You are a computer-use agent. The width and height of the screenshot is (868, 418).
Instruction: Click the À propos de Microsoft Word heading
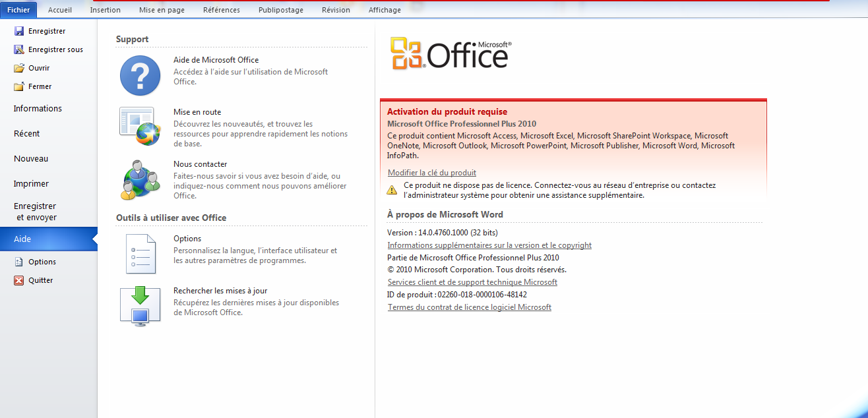click(x=445, y=214)
